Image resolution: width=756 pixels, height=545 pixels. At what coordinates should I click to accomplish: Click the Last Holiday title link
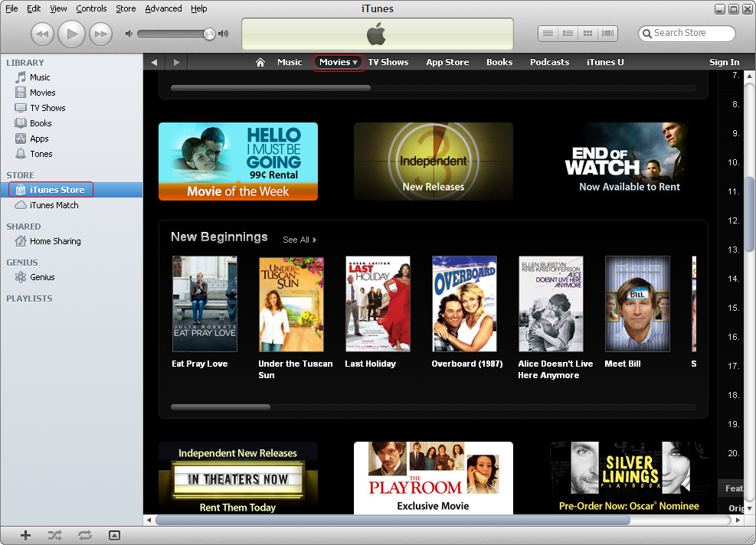pos(370,364)
